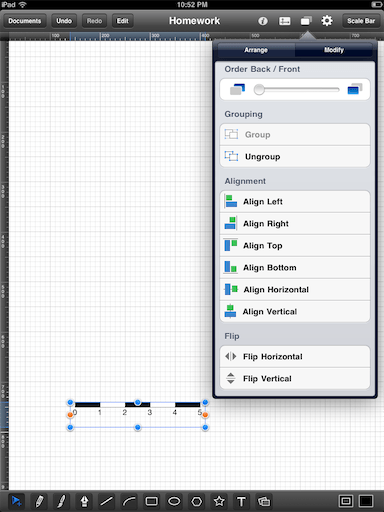This screenshot has height=512, width=384.
Task: Close the arrange layers popover icon
Action: (x=306, y=21)
